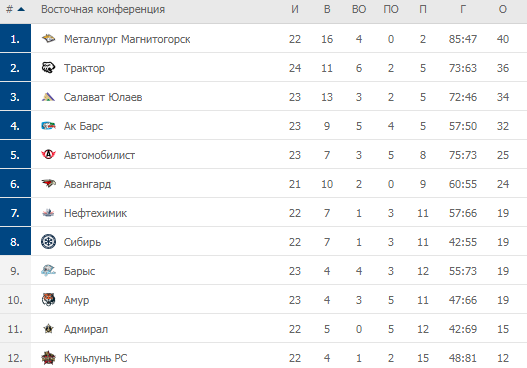Viewport: 527px width, 368px height.
Task: Sort table by the # rank arrow
Action: click(21, 9)
